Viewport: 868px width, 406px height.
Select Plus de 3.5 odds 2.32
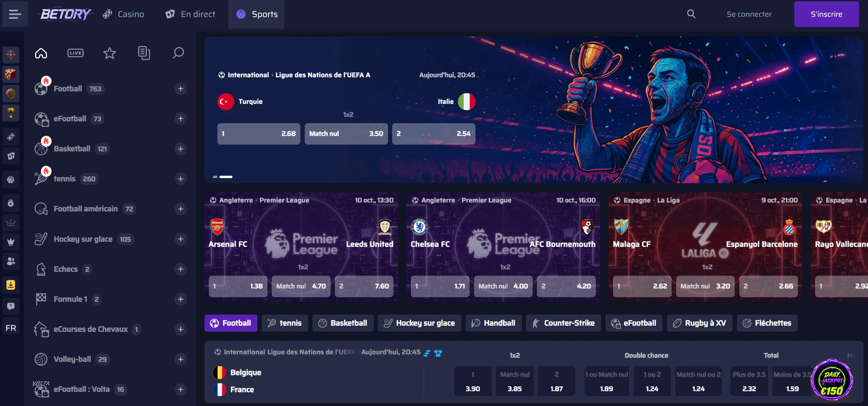click(749, 381)
